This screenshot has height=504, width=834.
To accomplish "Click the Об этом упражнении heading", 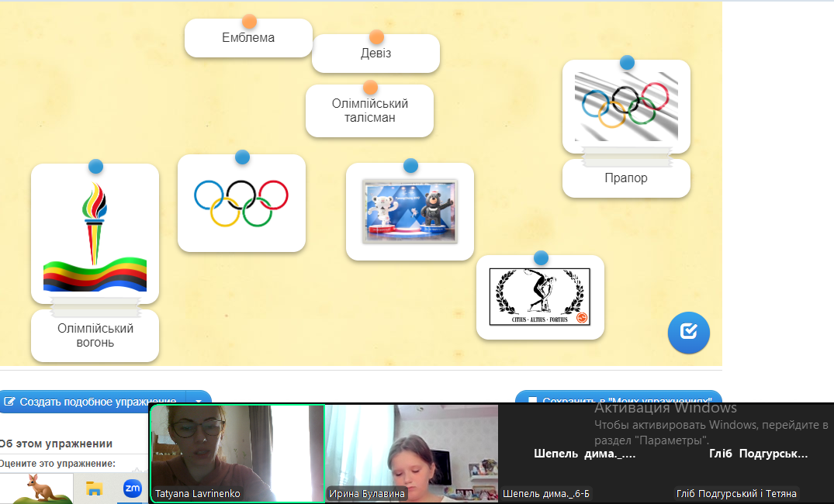I will click(56, 444).
